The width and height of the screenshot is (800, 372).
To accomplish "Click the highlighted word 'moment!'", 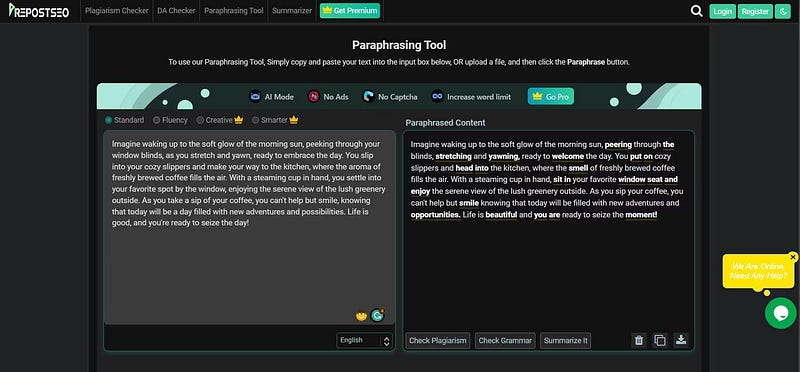I will (641, 215).
